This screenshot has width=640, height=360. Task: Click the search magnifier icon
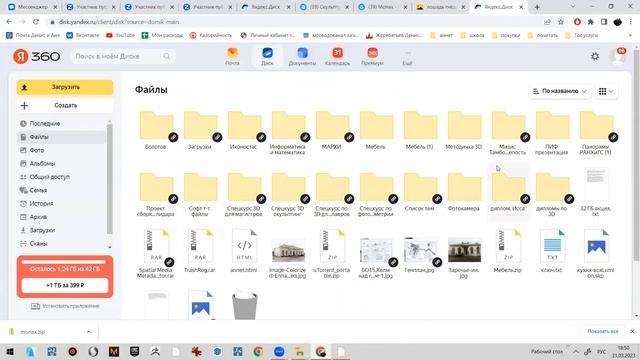[167, 56]
